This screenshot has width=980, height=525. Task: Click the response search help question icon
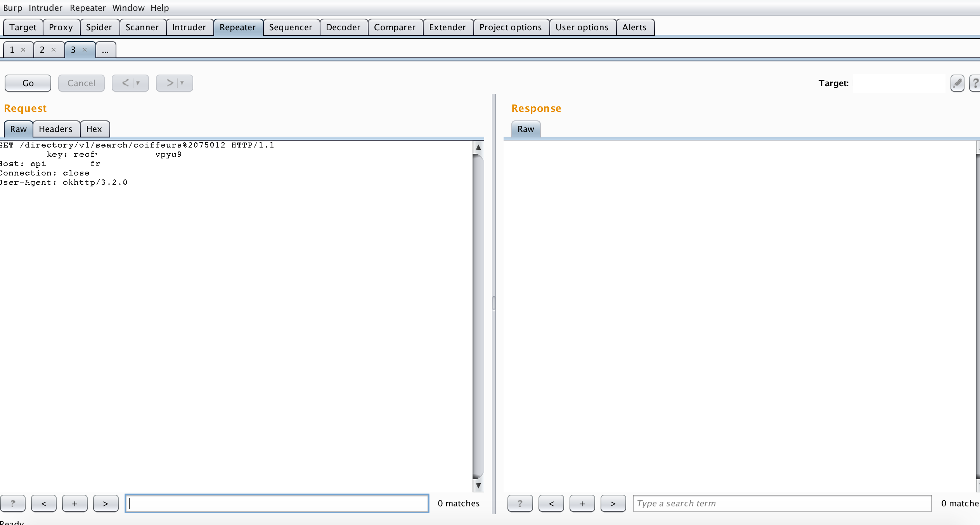[x=520, y=503]
